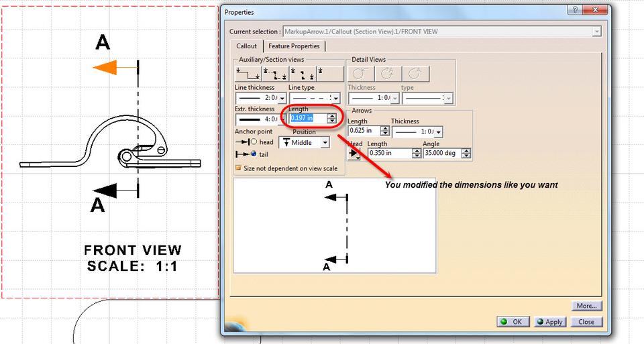This screenshot has height=344, width=644.
Task: Increase the extremity Length 0.197 in value
Action: 331,116
